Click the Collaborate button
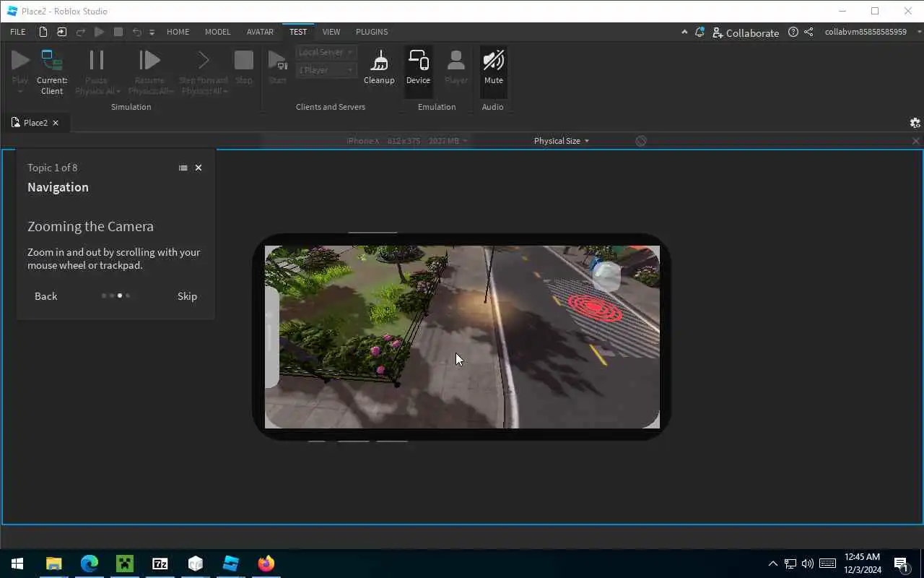 point(746,33)
